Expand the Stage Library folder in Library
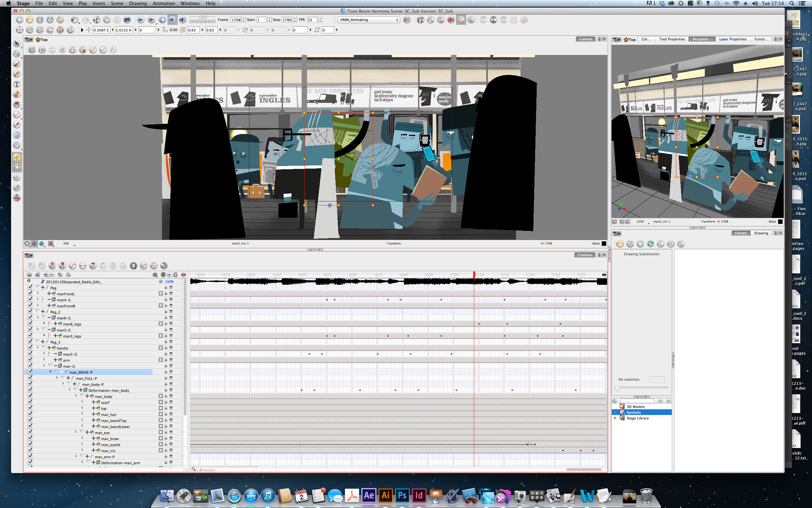This screenshot has width=812, height=508. (x=615, y=418)
